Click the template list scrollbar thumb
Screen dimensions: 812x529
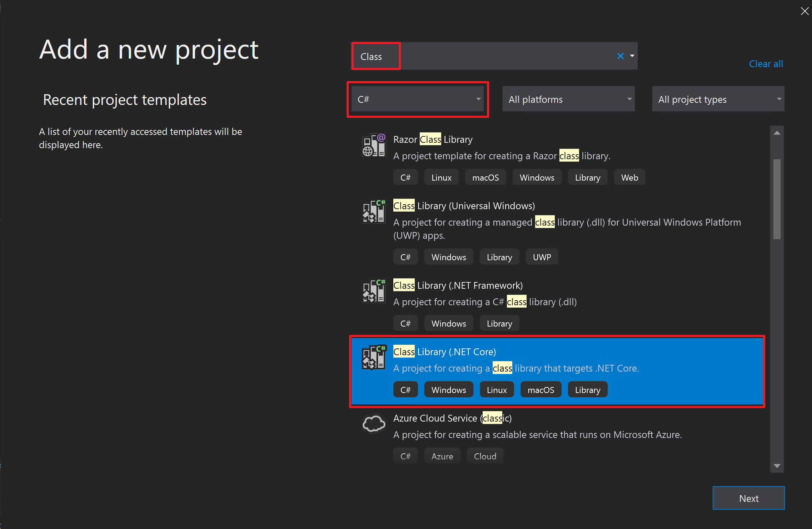tap(777, 199)
